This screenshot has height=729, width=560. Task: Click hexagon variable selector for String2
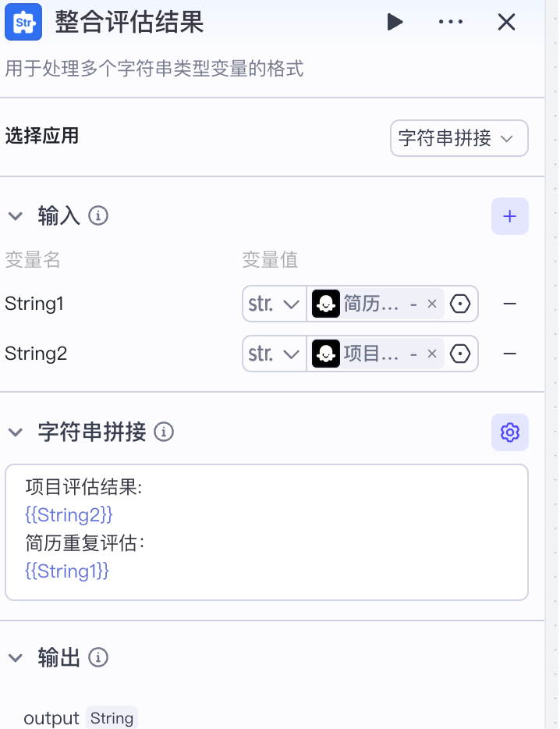pyautogui.click(x=461, y=354)
